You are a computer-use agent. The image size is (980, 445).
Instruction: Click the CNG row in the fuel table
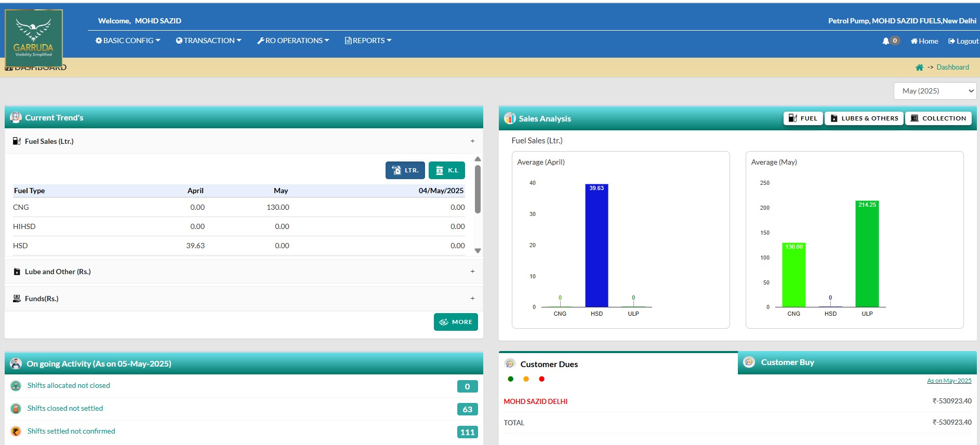[x=239, y=207]
